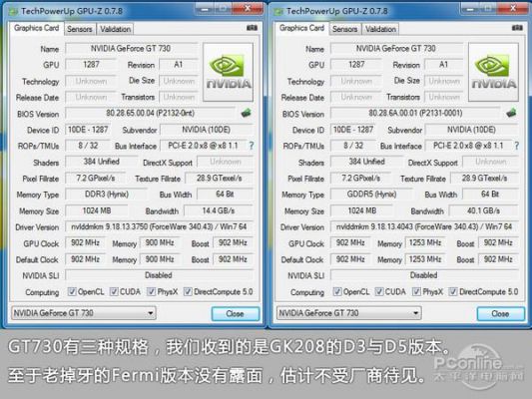Click Memory Type field showing DDR3 (Hynix)

[x=106, y=195]
